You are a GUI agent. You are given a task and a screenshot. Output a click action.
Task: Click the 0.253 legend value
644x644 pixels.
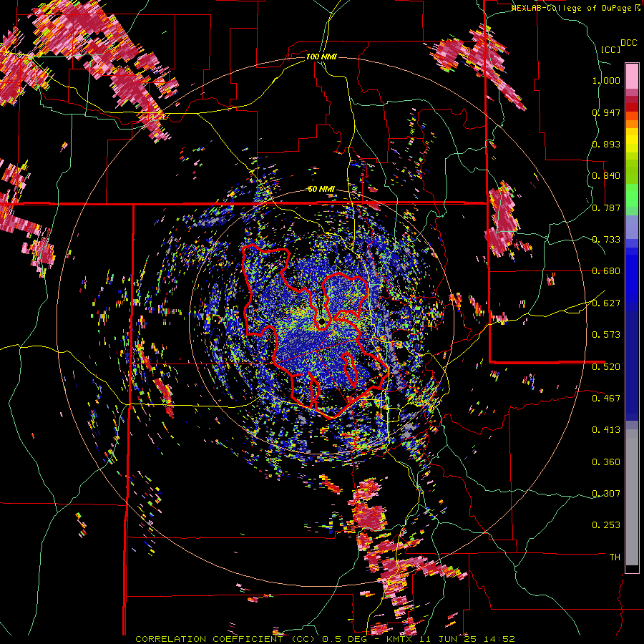pos(606,525)
